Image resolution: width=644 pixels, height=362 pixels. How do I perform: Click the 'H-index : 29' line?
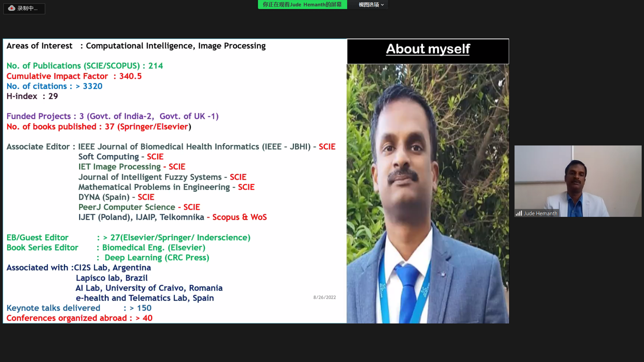pos(32,96)
